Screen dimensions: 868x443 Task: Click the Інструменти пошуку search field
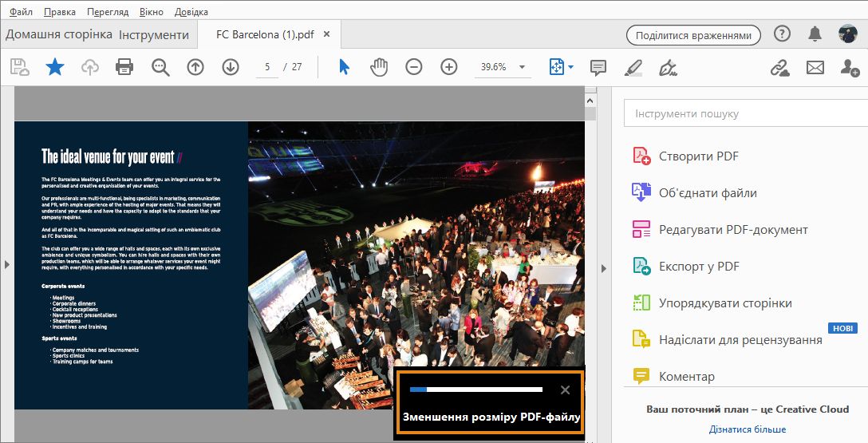pos(746,113)
